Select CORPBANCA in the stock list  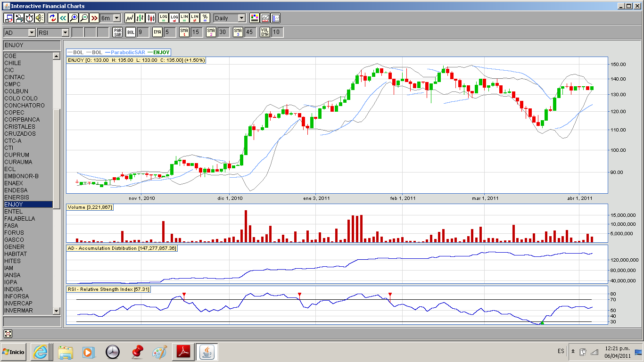click(28, 119)
